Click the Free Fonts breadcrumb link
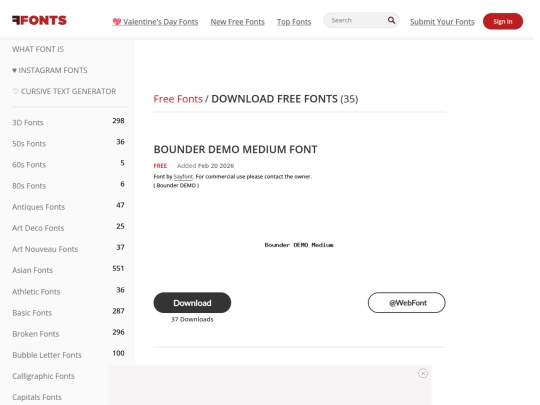 click(178, 99)
